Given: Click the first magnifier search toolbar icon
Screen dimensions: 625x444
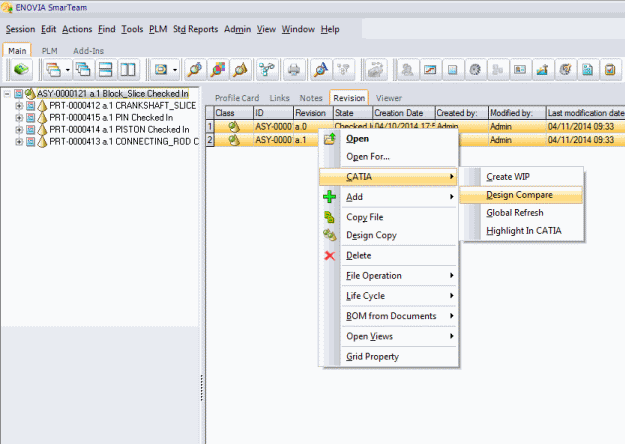Looking at the screenshot, I should (195, 70).
